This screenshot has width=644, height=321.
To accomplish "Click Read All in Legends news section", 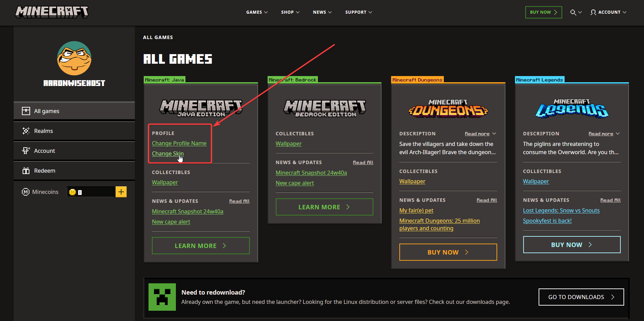I will (x=610, y=200).
